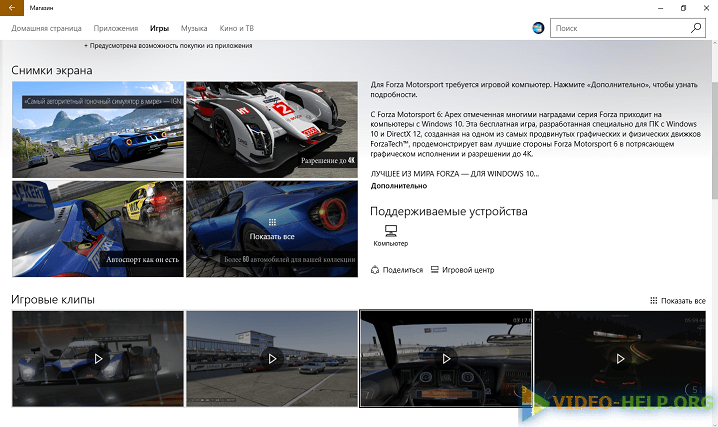The width and height of the screenshot is (718, 427).
Task: Open the IGN quote screenshot thumbnail
Action: tap(97, 129)
